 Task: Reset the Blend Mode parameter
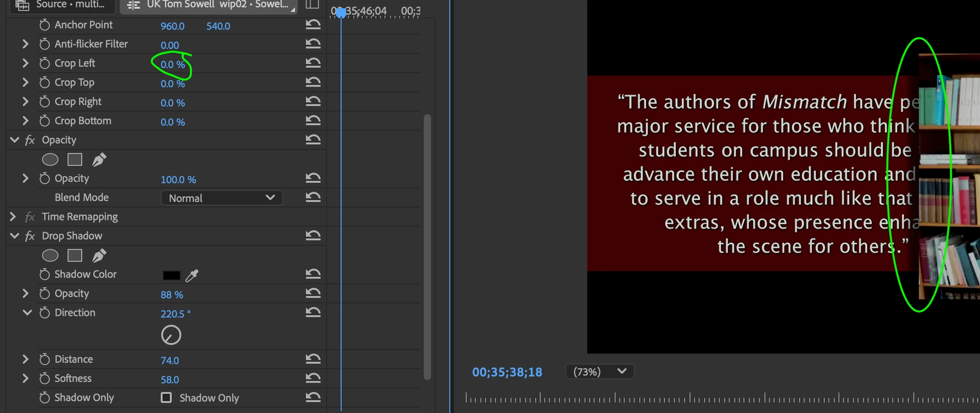pyautogui.click(x=313, y=197)
